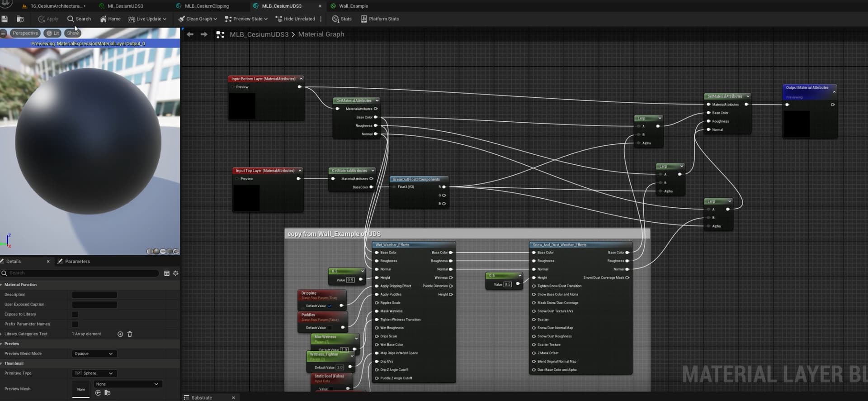Collapse the Thumbnail section
Image resolution: width=868 pixels, height=401 pixels.
click(2, 363)
